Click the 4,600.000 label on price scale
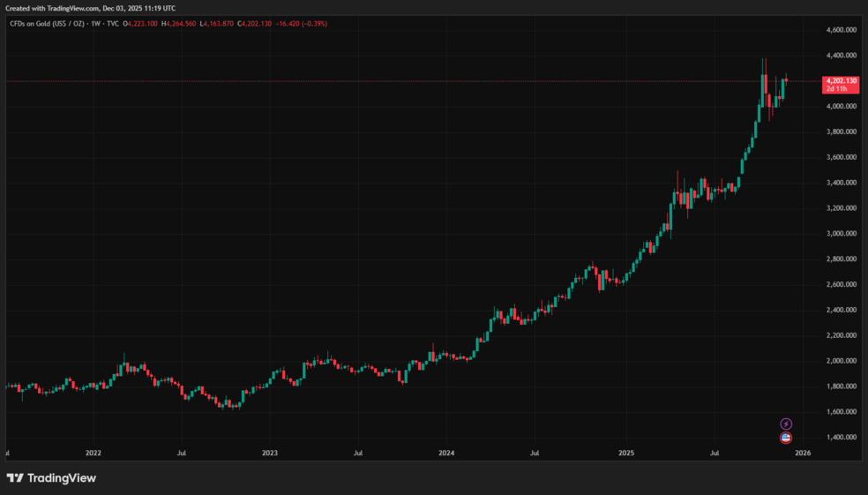This screenshot has width=868, height=495. tap(840, 30)
